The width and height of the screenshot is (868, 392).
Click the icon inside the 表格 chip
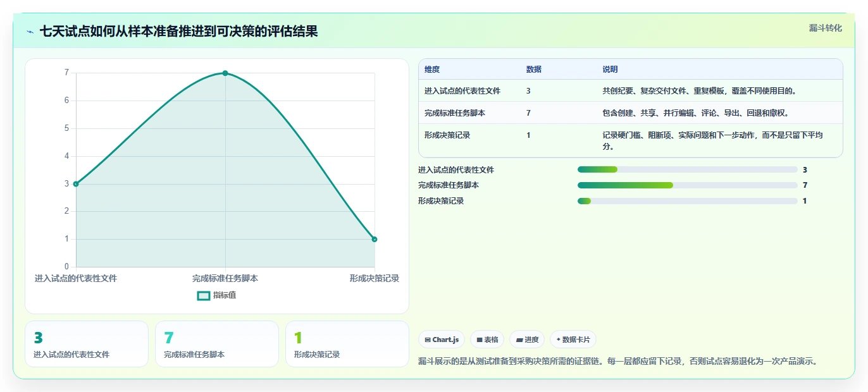coord(480,340)
